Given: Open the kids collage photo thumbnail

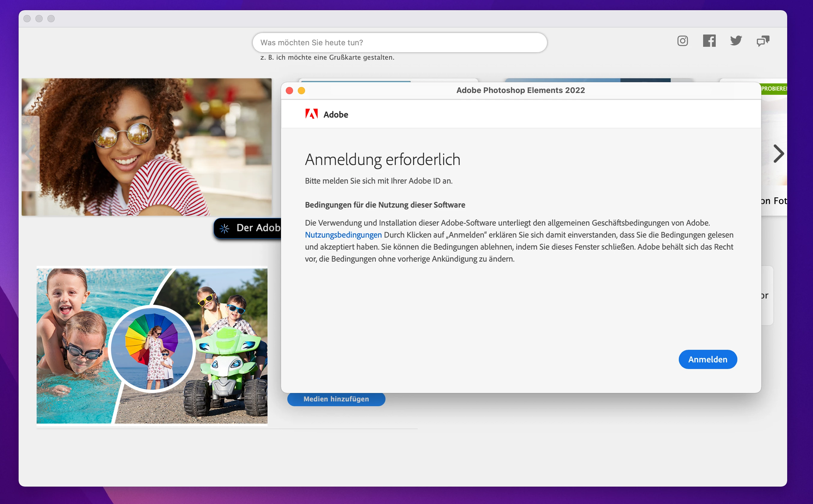Looking at the screenshot, I should [x=152, y=346].
